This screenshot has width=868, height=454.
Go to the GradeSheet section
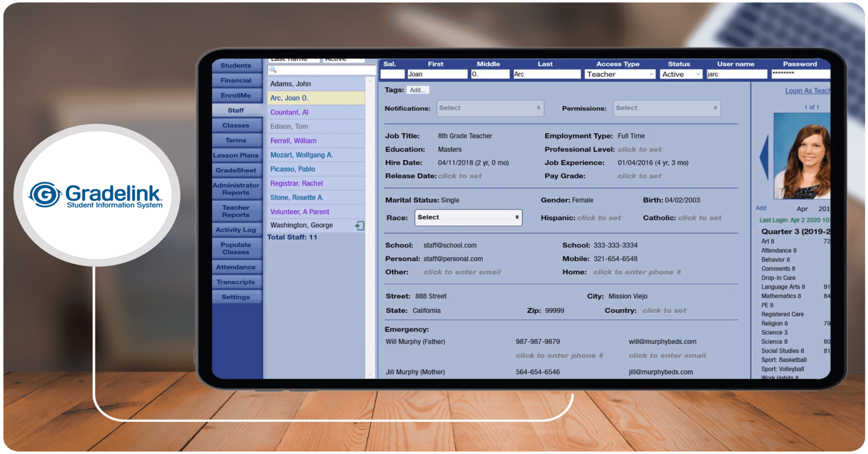tap(236, 170)
